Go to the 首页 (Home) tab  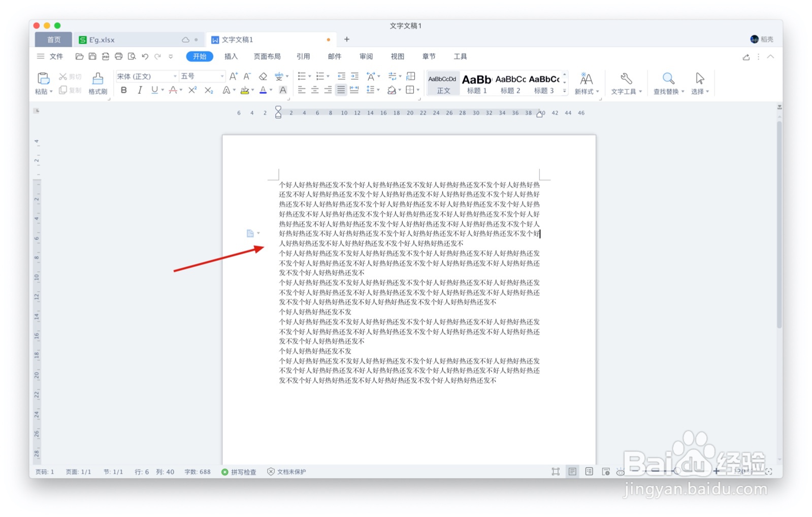click(53, 40)
